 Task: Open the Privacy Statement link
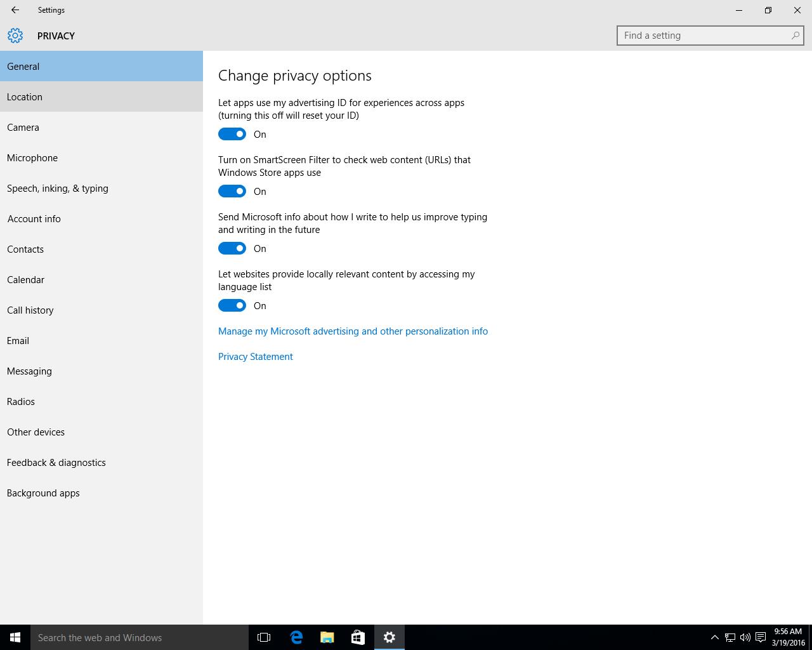click(x=256, y=357)
